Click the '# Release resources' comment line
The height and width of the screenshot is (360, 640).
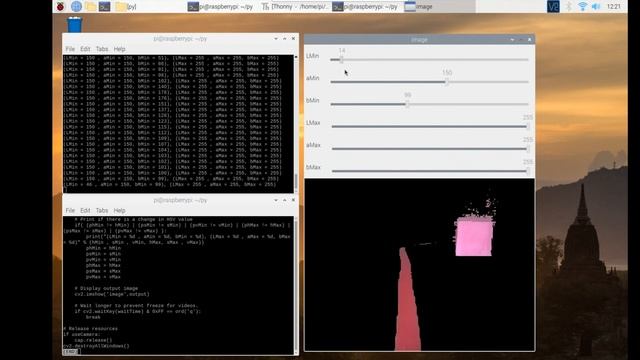(x=90, y=329)
